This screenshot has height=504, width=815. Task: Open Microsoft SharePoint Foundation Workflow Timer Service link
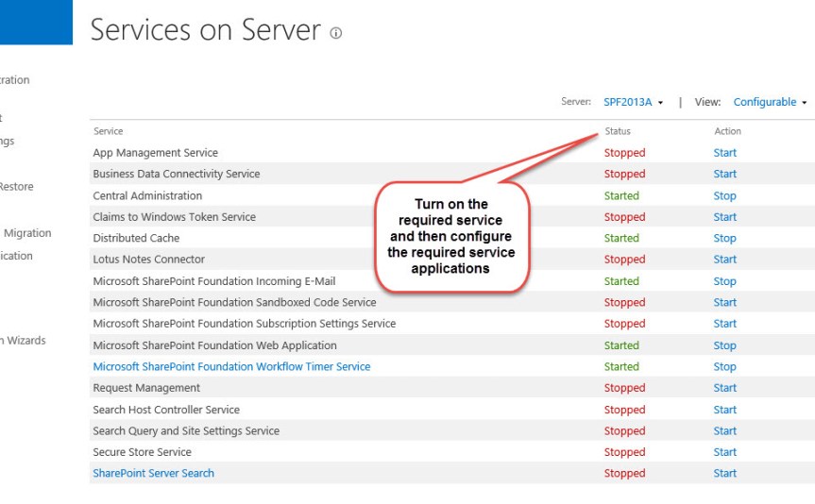coord(231,367)
